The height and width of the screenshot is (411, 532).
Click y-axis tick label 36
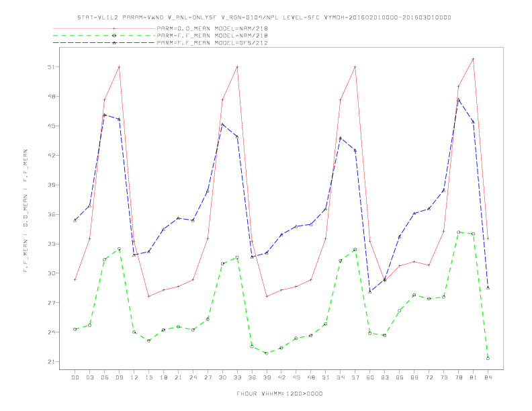click(x=51, y=214)
